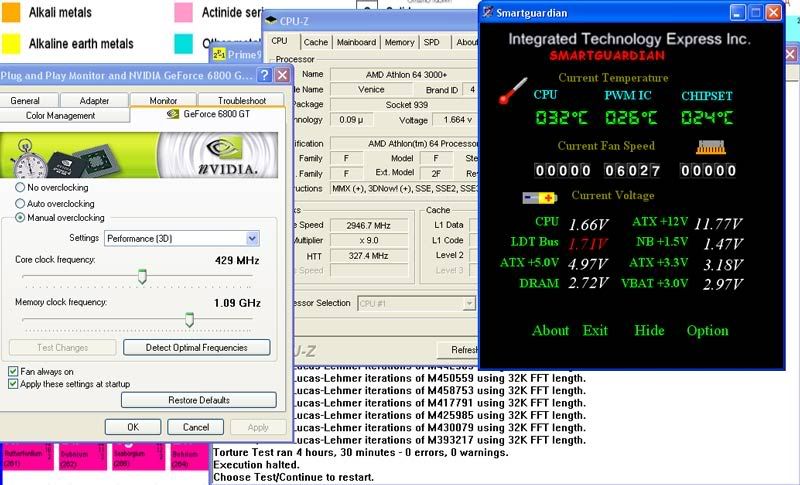This screenshot has height=485, width=800.
Task: Click the CPU temperature reading 032°C
Action: click(x=561, y=118)
